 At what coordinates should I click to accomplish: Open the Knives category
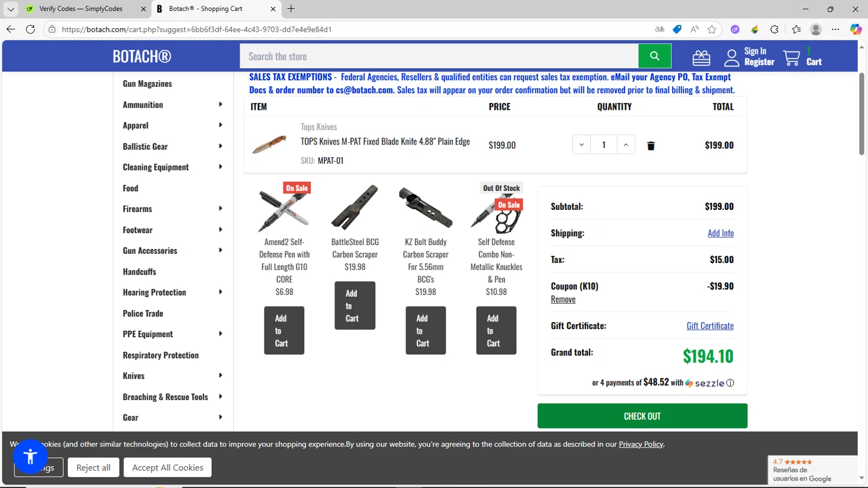click(x=134, y=376)
